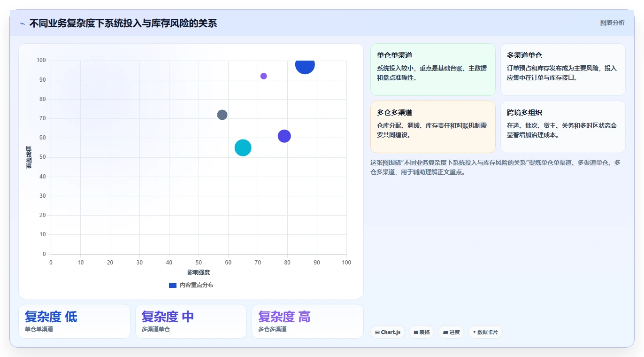Click the 多仓多渠道 caption under 复杂度 高
644x357 pixels.
[272, 329]
